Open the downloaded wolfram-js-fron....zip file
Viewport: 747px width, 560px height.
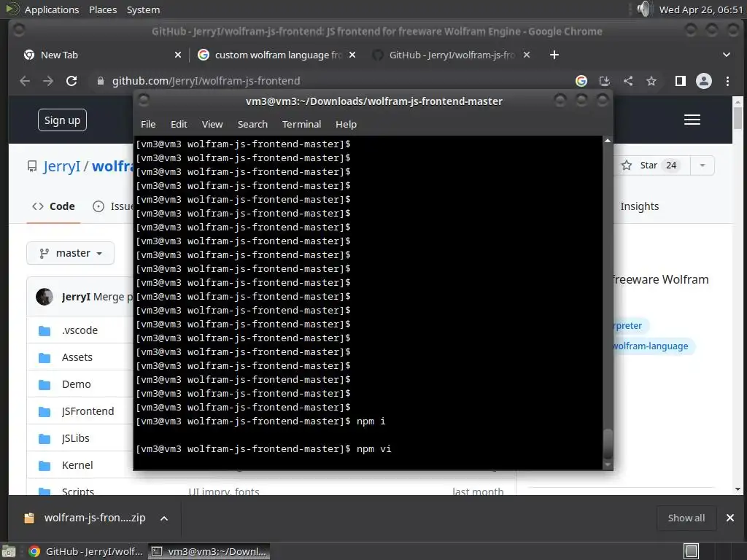[85, 518]
